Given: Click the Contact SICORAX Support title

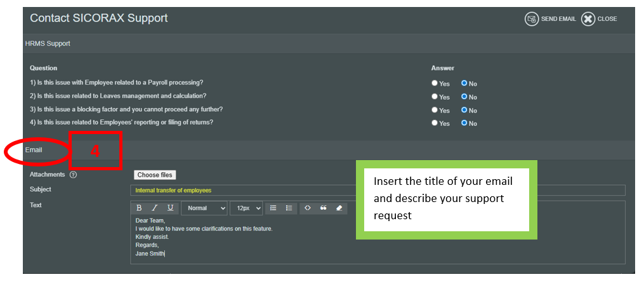Looking at the screenshot, I should [x=99, y=18].
